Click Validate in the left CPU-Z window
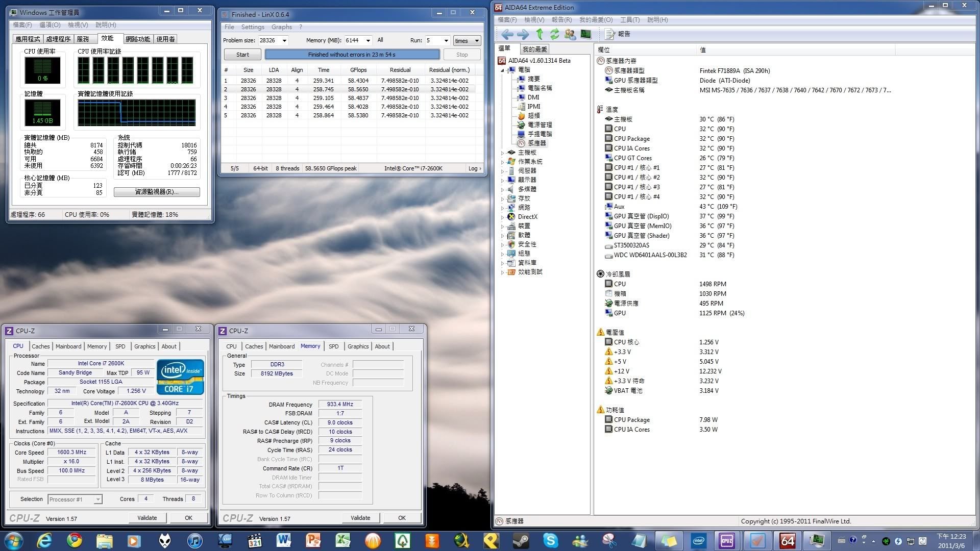 pos(147,518)
